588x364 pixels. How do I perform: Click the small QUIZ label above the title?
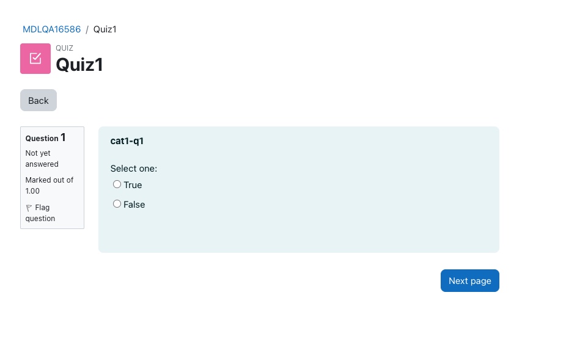click(65, 48)
